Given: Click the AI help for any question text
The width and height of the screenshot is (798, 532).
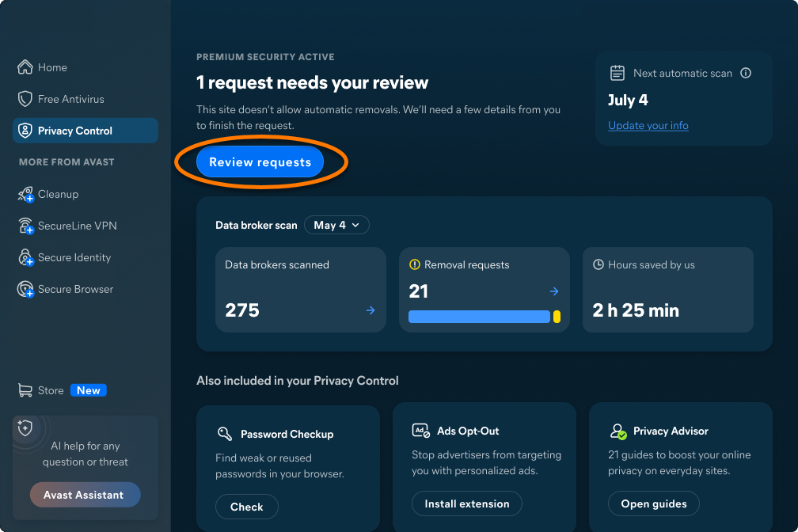Looking at the screenshot, I should pyautogui.click(x=85, y=454).
